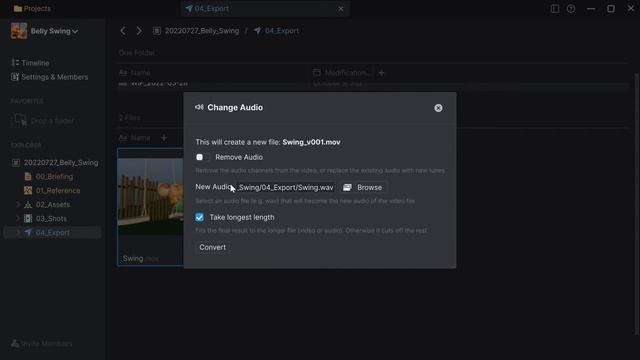Click the vertical scrollbar on the right
The height and width of the screenshot is (360, 640).
[636, 204]
